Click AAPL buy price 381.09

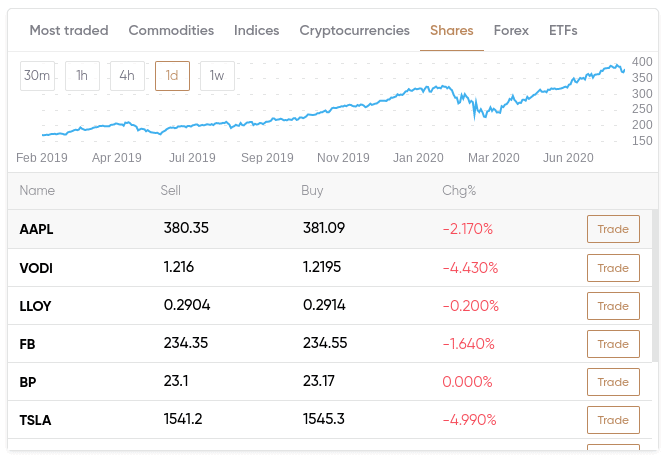point(324,228)
